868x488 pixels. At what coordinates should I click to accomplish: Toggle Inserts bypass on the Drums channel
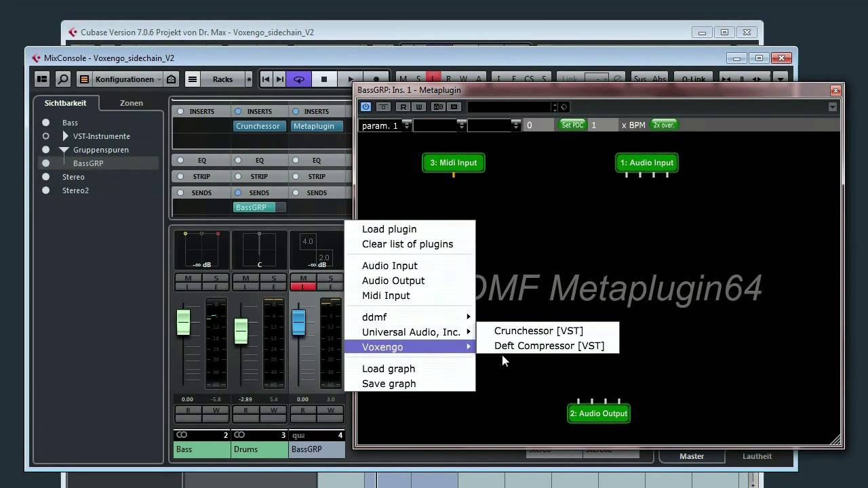[238, 111]
